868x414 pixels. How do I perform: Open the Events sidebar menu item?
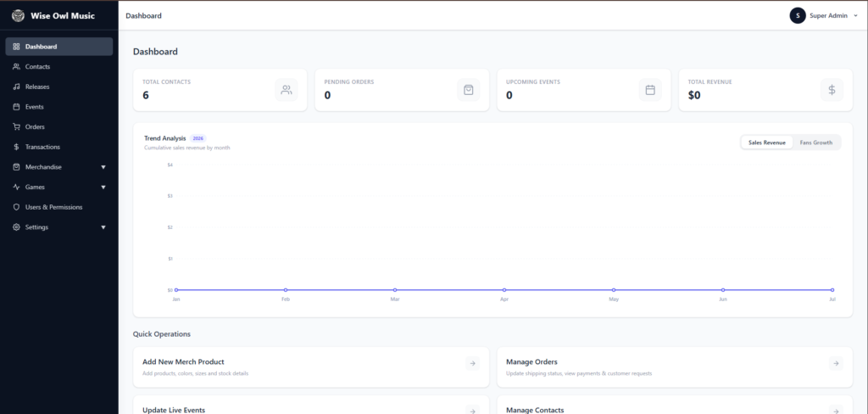click(59, 106)
